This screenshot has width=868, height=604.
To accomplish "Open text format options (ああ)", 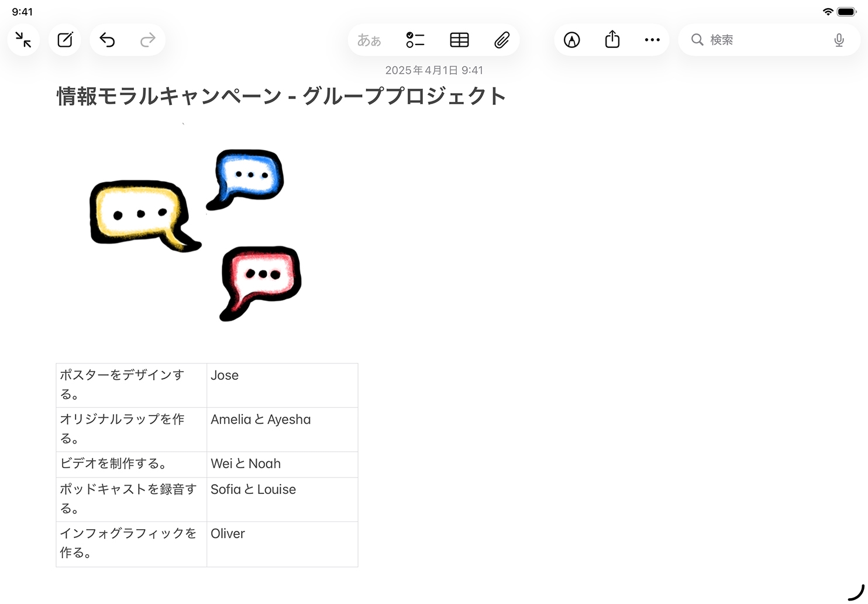I will coord(369,40).
